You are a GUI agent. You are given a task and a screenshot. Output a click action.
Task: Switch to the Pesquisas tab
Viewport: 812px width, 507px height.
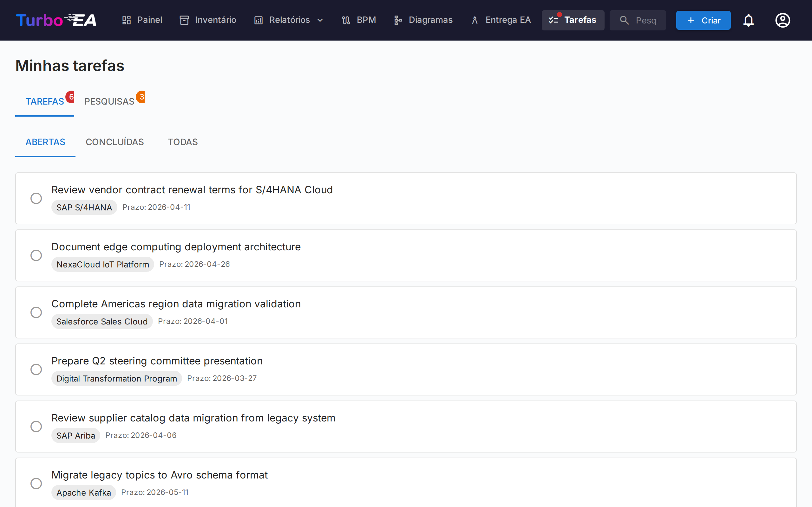click(109, 101)
